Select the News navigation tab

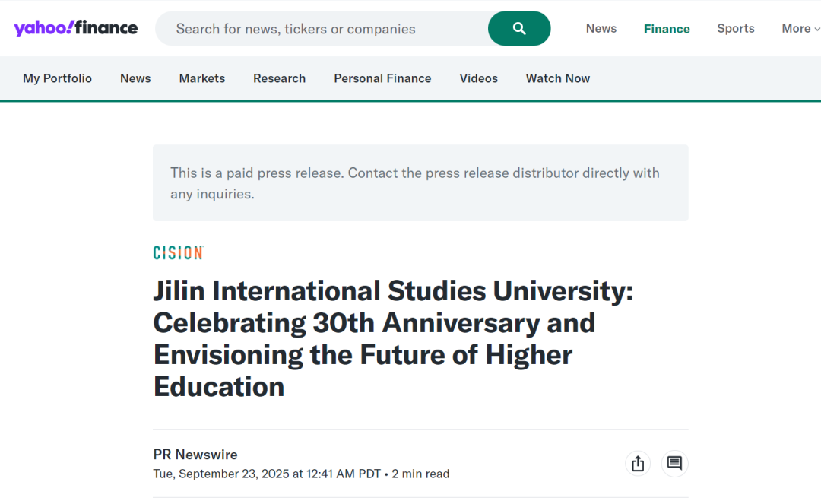(135, 78)
